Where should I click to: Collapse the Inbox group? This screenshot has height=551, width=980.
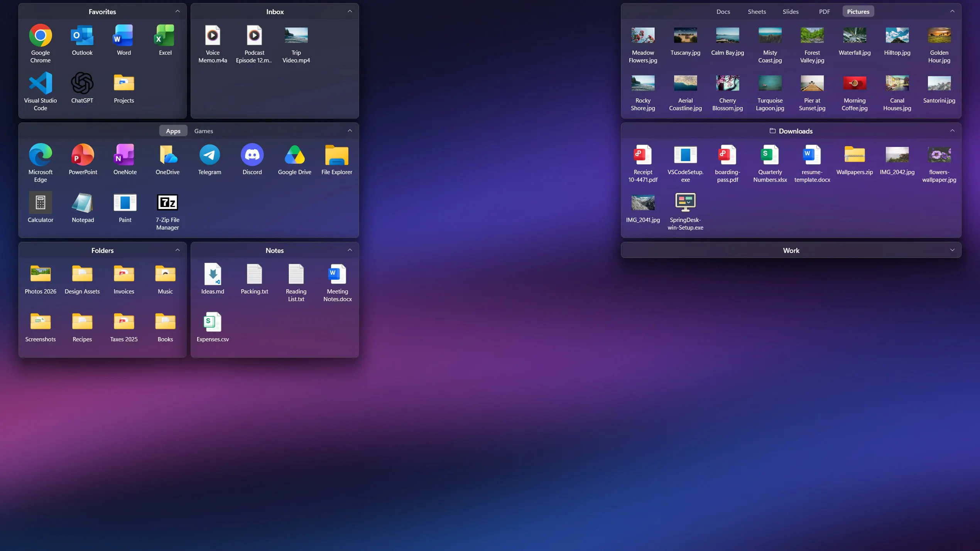click(x=350, y=12)
